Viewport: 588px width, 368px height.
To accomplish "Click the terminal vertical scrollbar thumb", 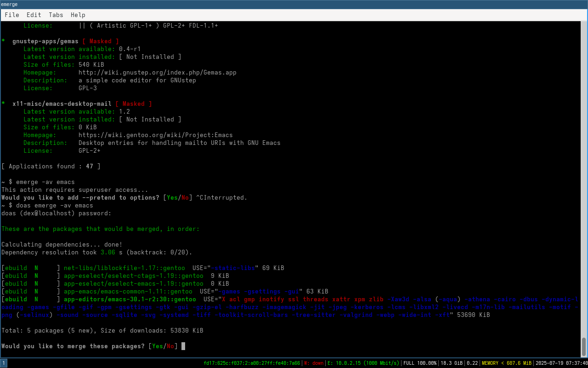I will click(x=584, y=347).
